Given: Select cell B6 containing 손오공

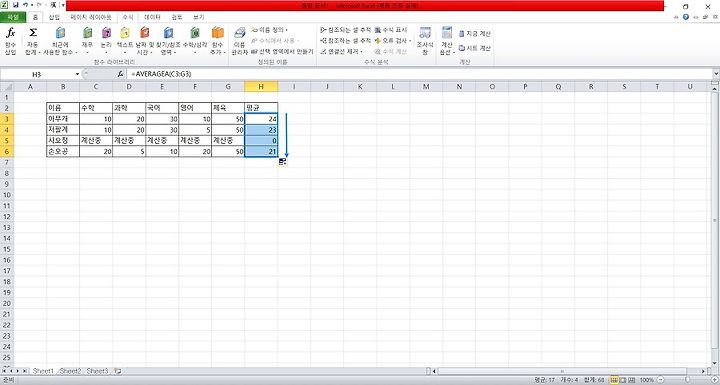Looking at the screenshot, I should click(x=63, y=152).
